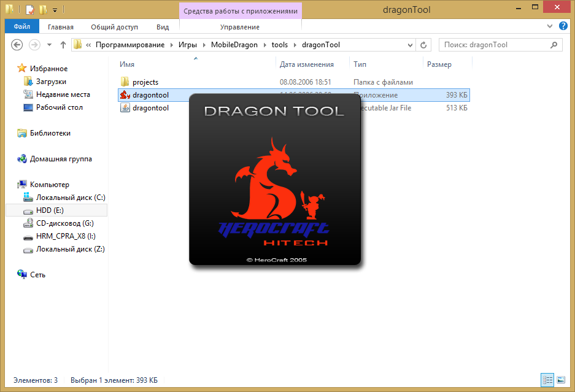Switch to large thumbnails view icon
This screenshot has height=392, width=575.
(561, 380)
